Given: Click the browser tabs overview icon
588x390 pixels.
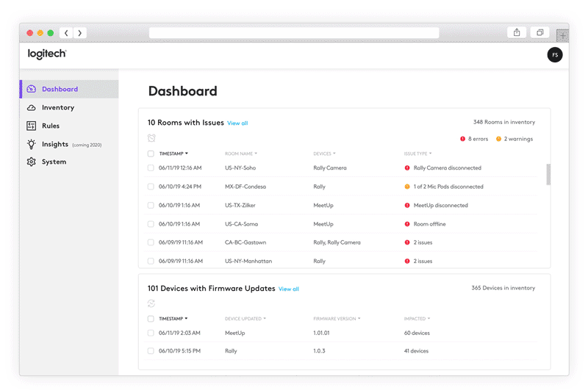Looking at the screenshot, I should 540,32.
